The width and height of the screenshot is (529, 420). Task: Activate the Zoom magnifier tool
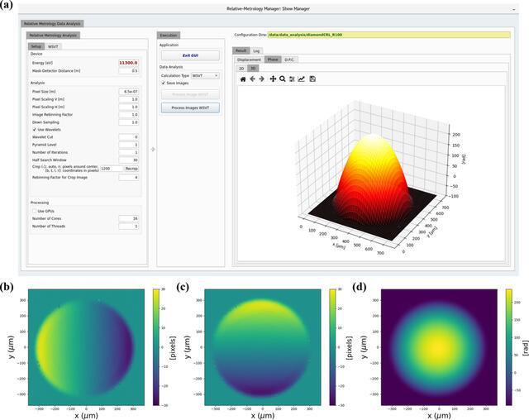coord(283,79)
